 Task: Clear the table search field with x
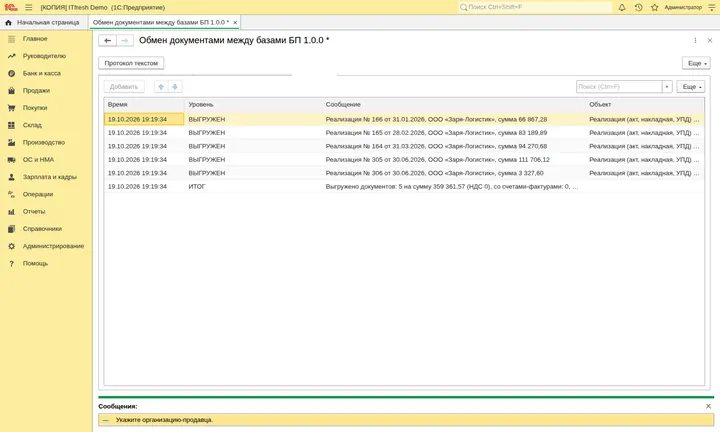[x=667, y=87]
